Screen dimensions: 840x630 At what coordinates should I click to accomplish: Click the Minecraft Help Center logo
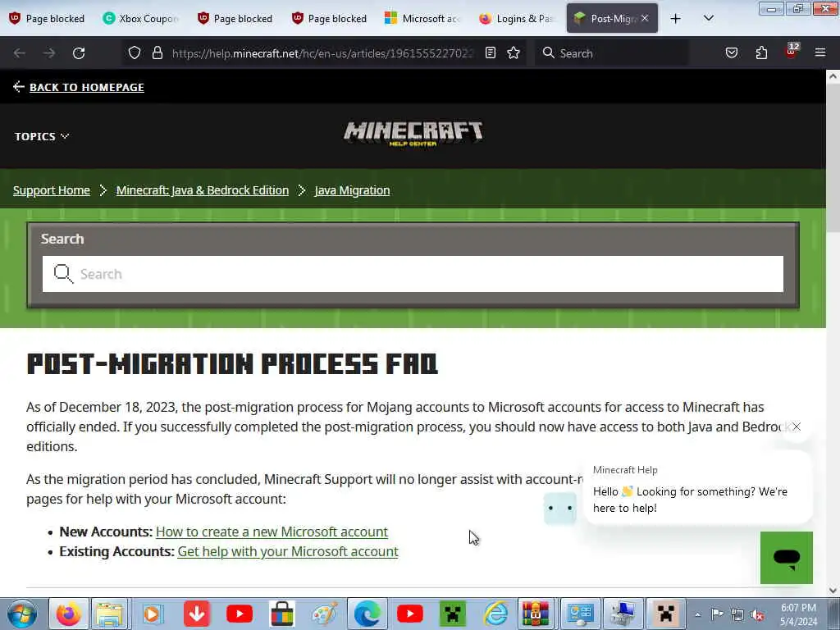(413, 134)
